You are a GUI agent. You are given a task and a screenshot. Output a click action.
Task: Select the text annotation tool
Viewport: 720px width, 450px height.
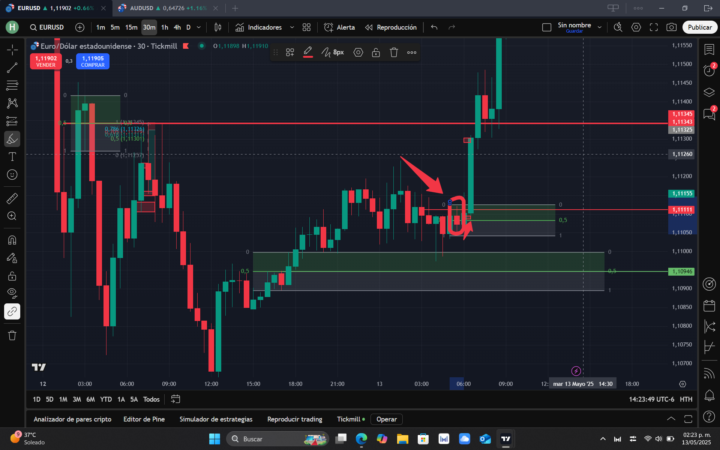tap(12, 157)
